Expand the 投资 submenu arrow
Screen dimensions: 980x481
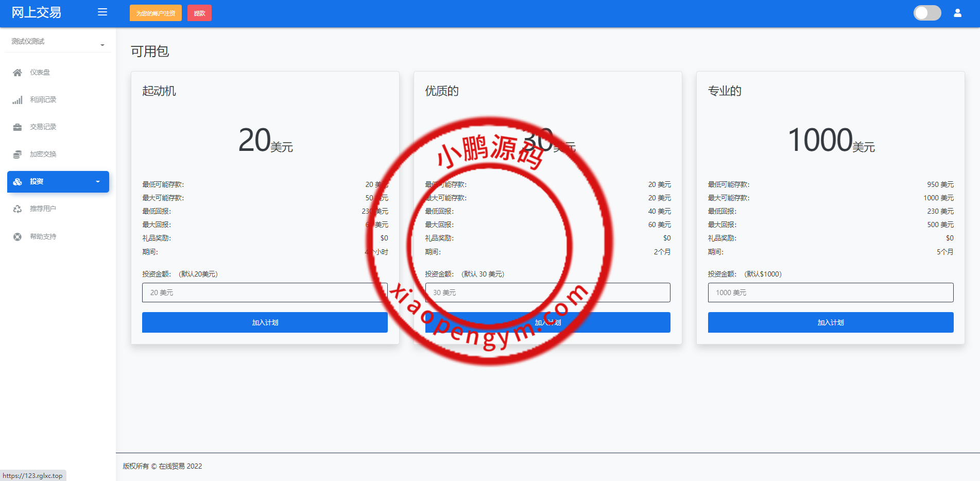point(98,182)
